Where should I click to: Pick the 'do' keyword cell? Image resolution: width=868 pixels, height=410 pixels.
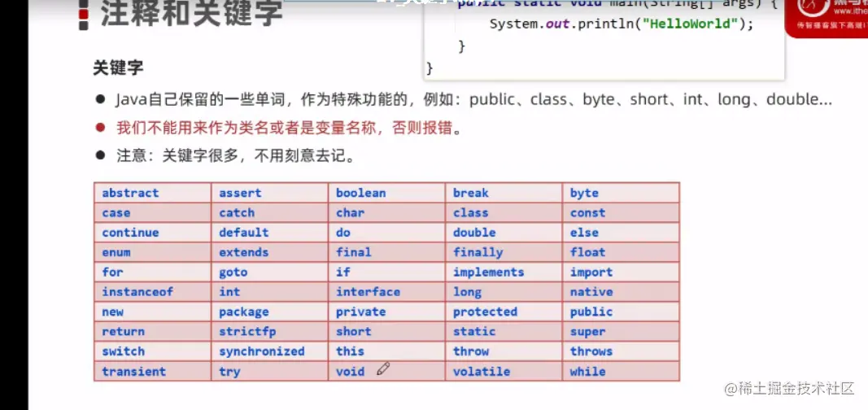[x=386, y=233]
